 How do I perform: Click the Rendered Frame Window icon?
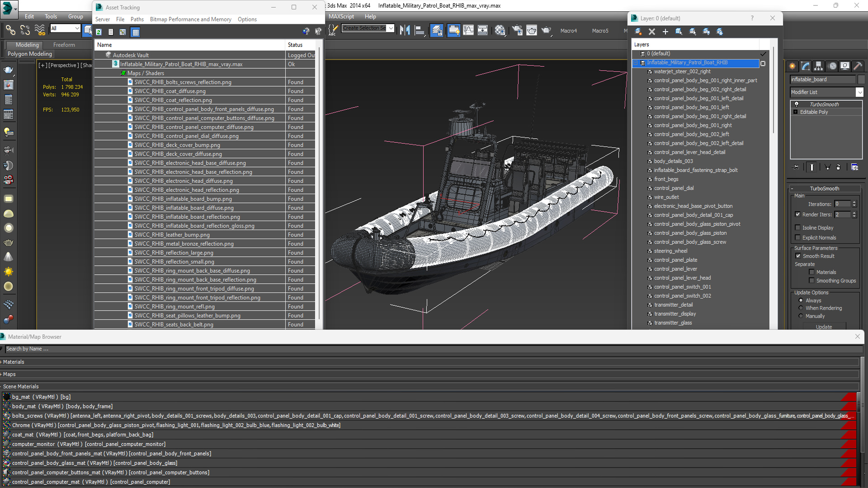(532, 30)
